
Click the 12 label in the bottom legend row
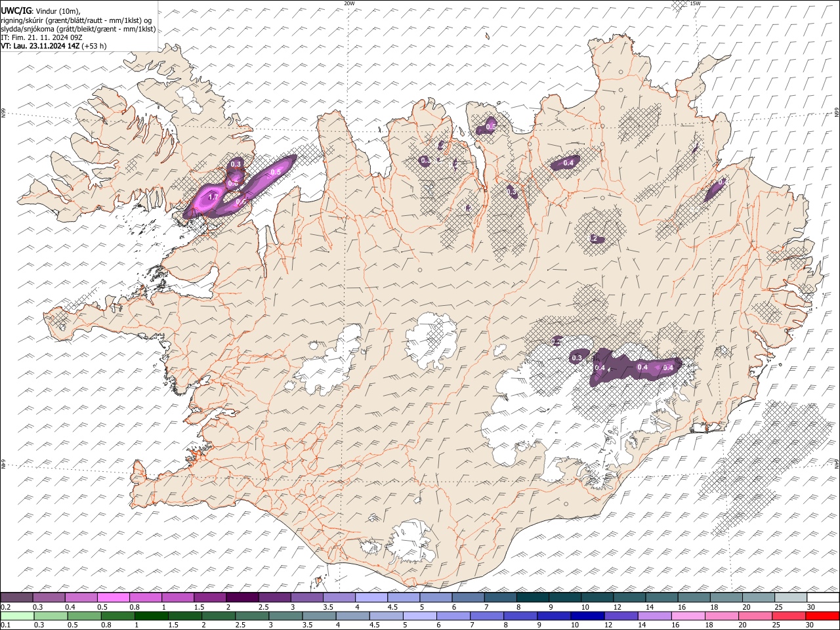pos(608,625)
